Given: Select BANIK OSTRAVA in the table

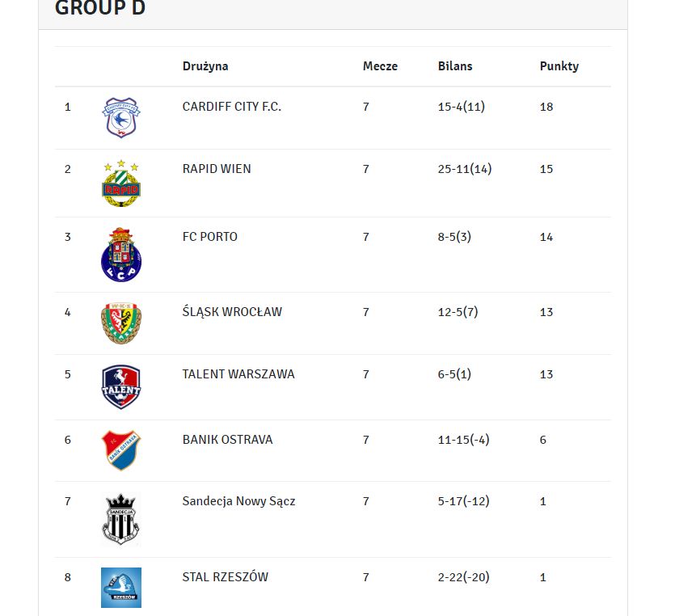Looking at the screenshot, I should 228,440.
